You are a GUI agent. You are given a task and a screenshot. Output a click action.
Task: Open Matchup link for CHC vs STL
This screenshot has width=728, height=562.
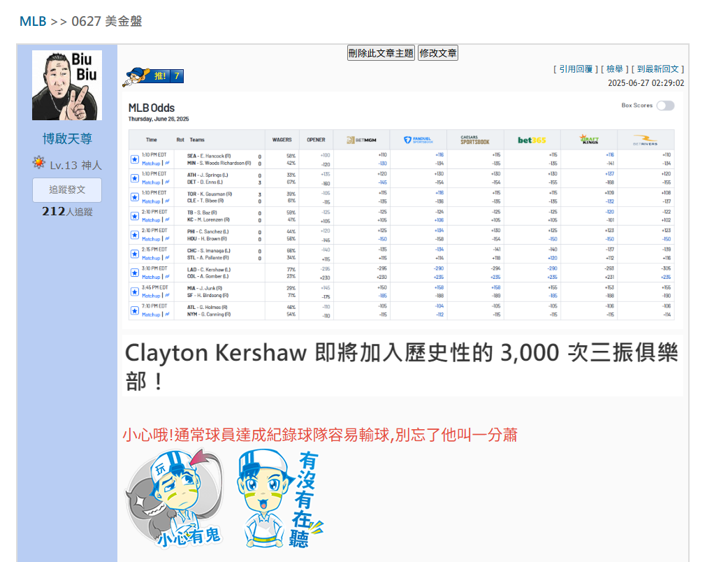click(151, 258)
